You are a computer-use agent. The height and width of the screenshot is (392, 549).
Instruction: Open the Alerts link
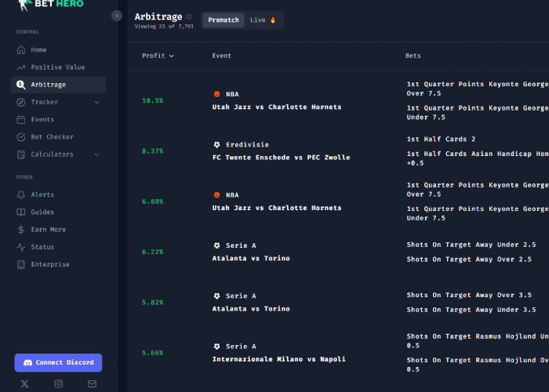[59, 194]
